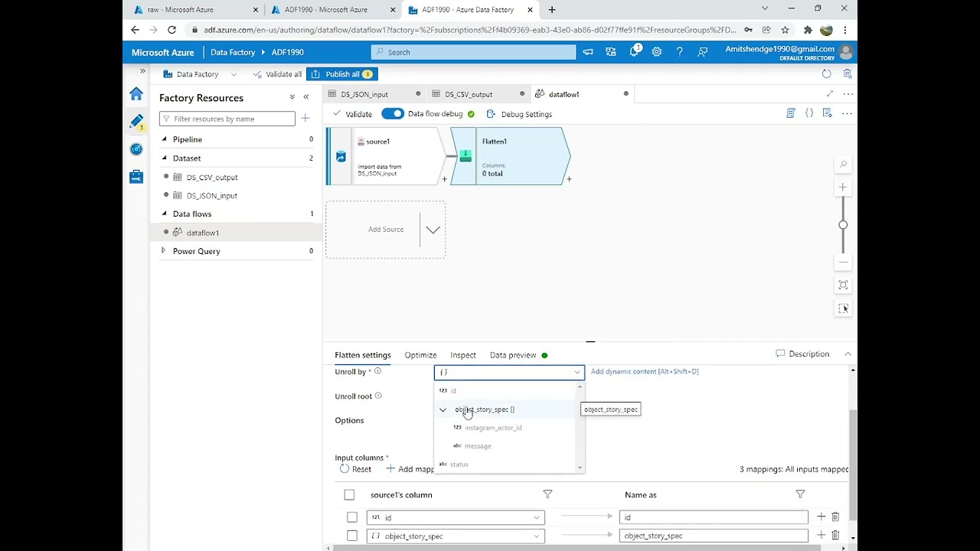The height and width of the screenshot is (551, 980).
Task: Collapse object_story_spec in the dropdown list
Action: (x=443, y=410)
